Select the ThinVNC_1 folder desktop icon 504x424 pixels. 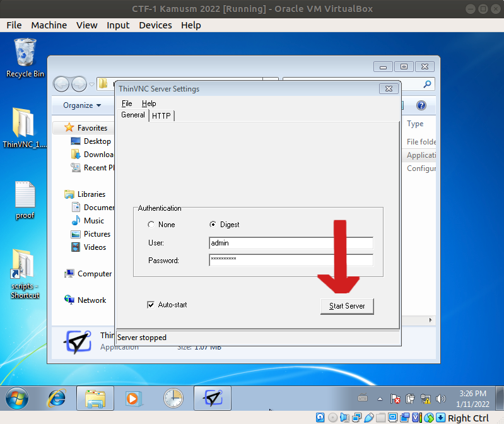click(25, 128)
